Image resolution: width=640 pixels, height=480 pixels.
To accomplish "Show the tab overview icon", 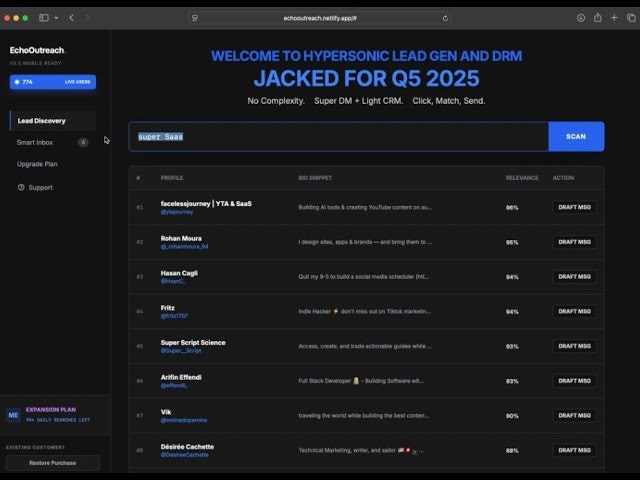I will click(631, 18).
